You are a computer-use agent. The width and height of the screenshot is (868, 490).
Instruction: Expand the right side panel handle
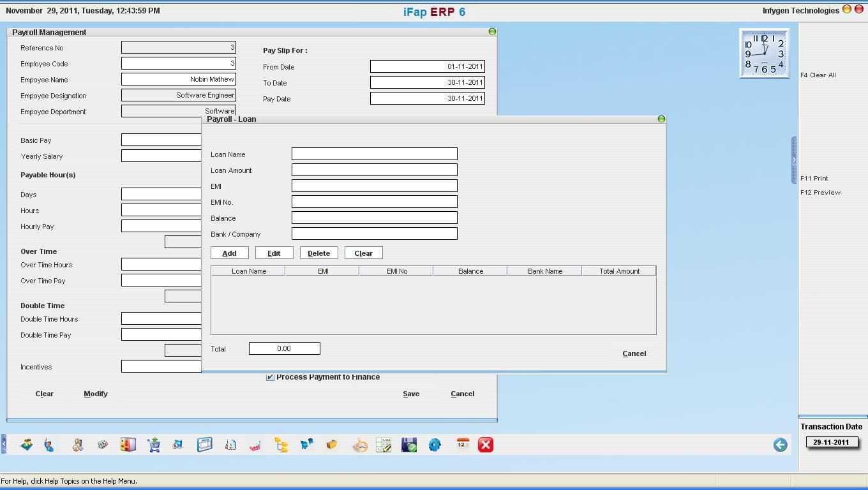[794, 160]
